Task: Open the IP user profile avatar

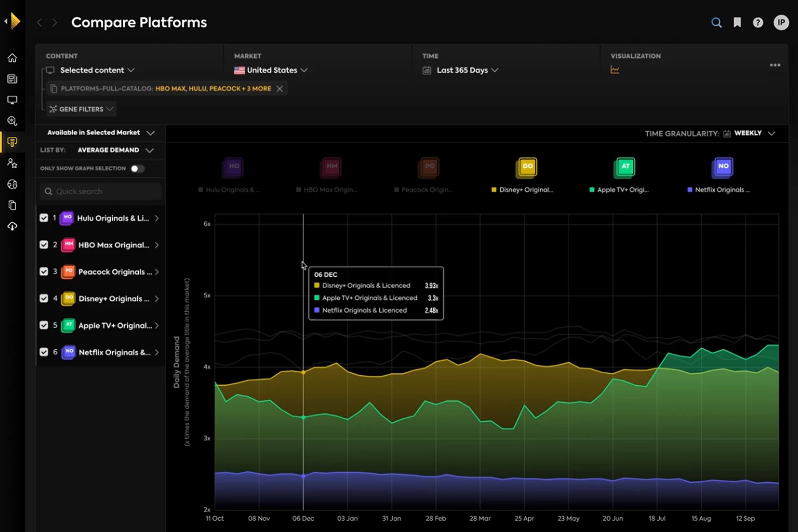Action: tap(781, 23)
